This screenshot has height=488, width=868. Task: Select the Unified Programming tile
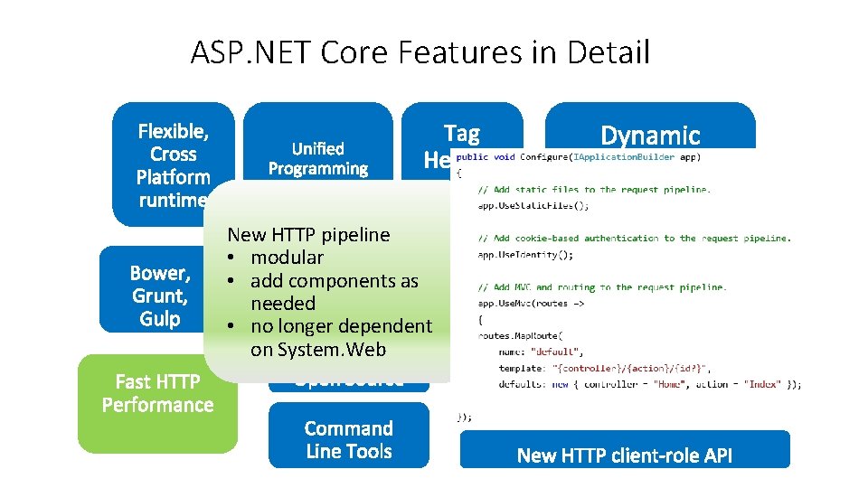coord(317,141)
